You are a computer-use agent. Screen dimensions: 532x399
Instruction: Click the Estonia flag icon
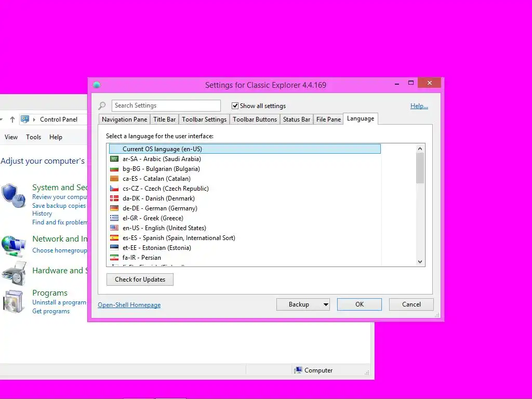(x=114, y=247)
